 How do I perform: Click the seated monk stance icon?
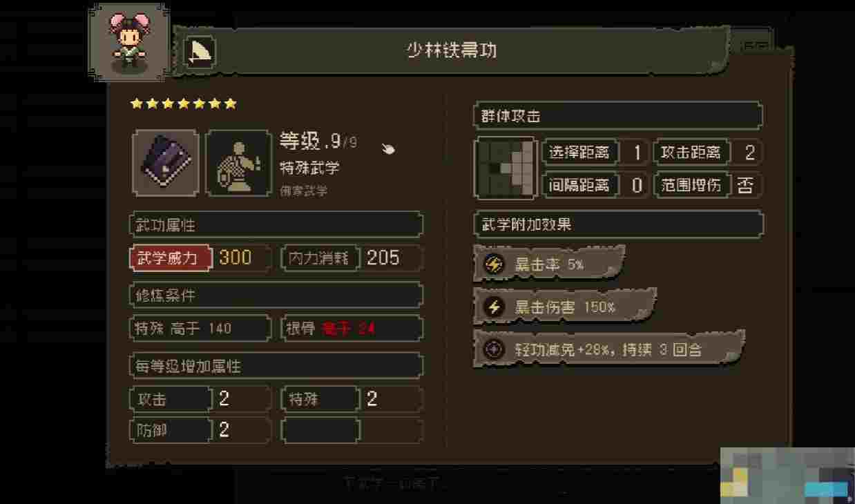coord(239,163)
